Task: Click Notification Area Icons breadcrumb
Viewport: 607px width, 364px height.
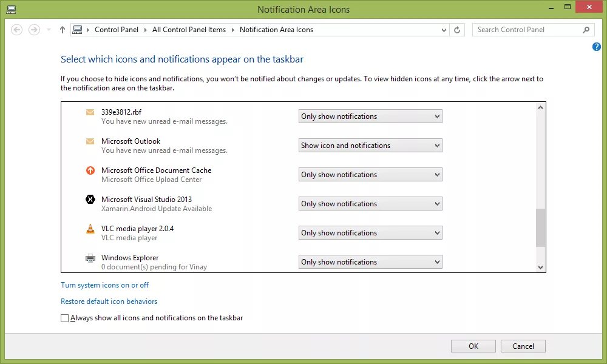Action: [276, 30]
